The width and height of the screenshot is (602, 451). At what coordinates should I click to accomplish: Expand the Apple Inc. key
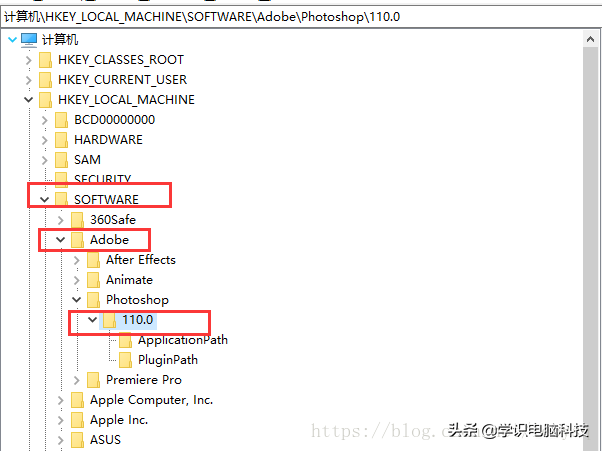click(x=61, y=420)
